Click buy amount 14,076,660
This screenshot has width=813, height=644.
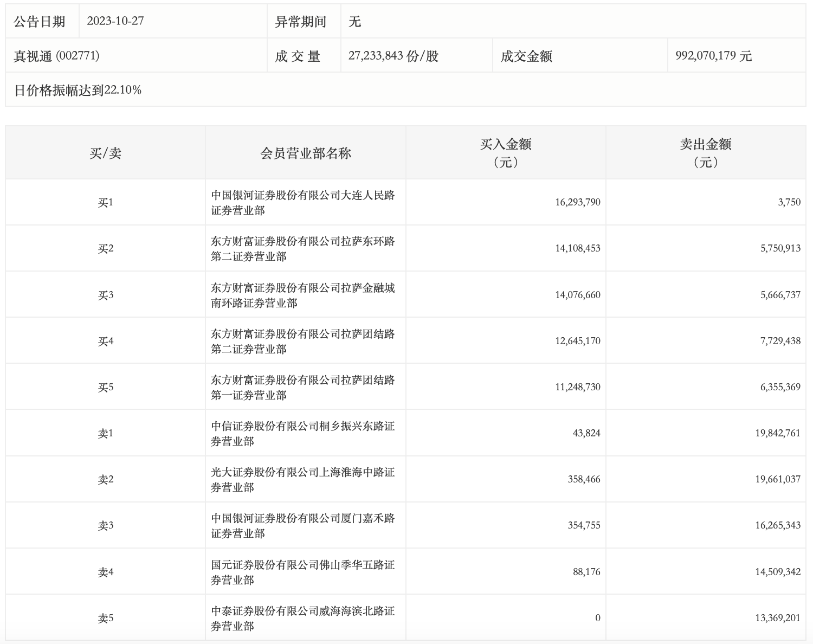tap(578, 295)
